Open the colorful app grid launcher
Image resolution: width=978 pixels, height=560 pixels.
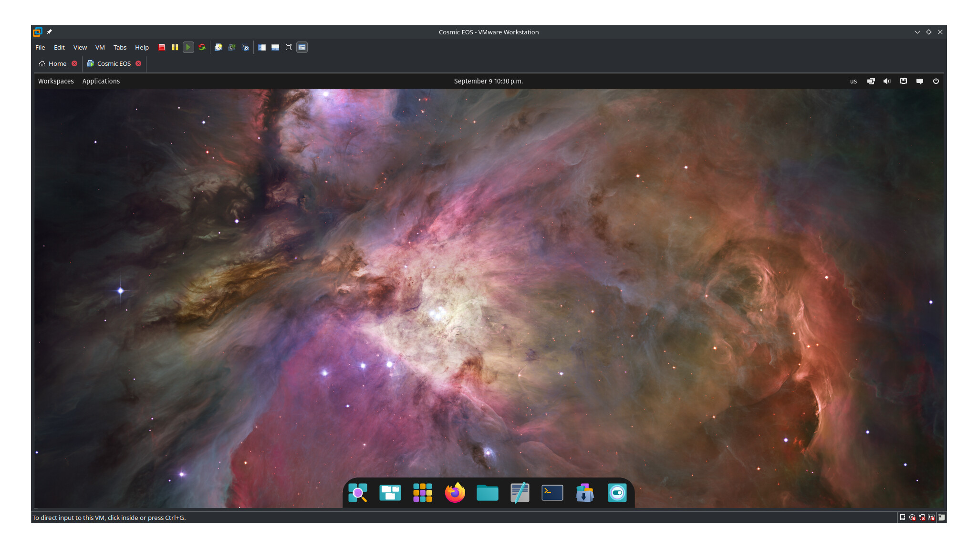pos(423,493)
